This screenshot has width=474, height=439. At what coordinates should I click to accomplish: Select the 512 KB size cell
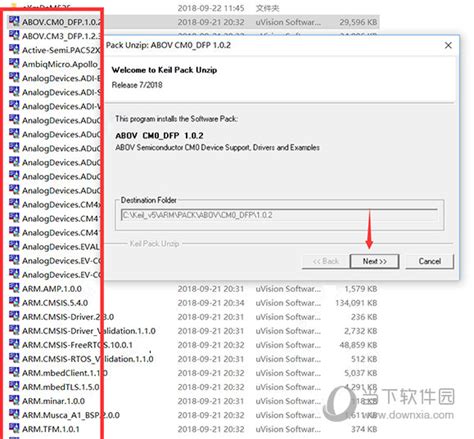coord(364,359)
